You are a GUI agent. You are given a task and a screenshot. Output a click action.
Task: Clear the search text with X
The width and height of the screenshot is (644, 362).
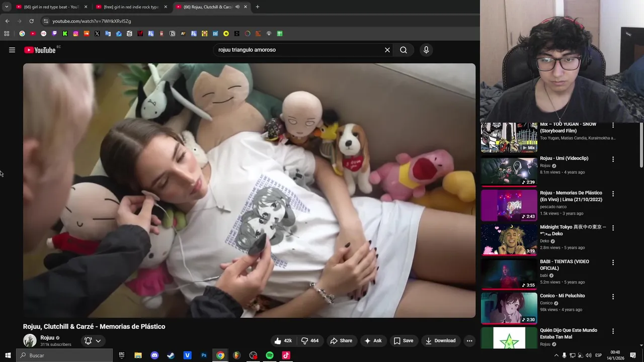(x=387, y=50)
